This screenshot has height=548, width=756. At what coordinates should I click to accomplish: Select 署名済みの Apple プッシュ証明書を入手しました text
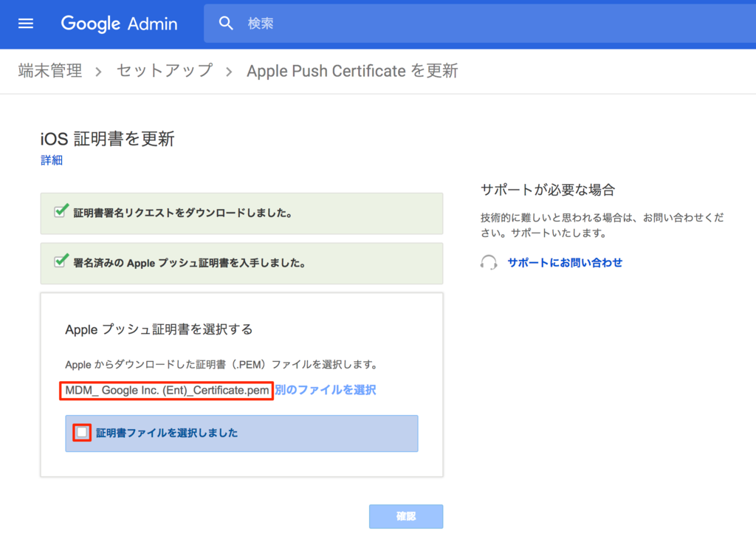tap(190, 264)
